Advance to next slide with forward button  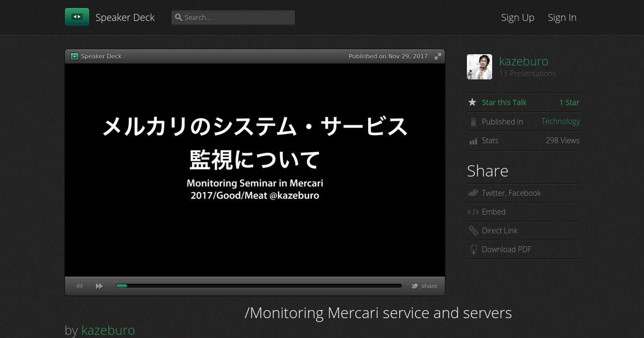pyautogui.click(x=99, y=286)
